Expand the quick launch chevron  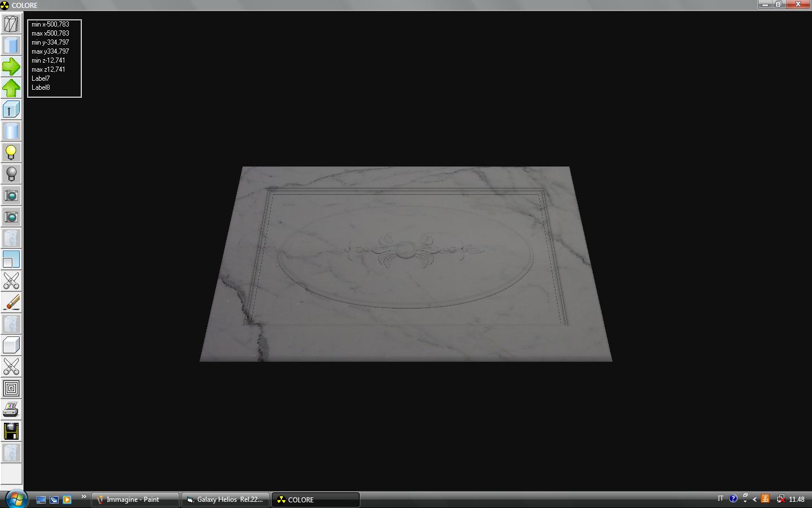pos(84,497)
